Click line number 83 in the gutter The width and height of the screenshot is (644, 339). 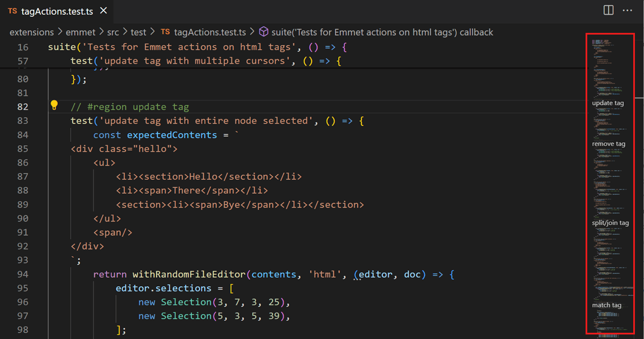[23, 121]
